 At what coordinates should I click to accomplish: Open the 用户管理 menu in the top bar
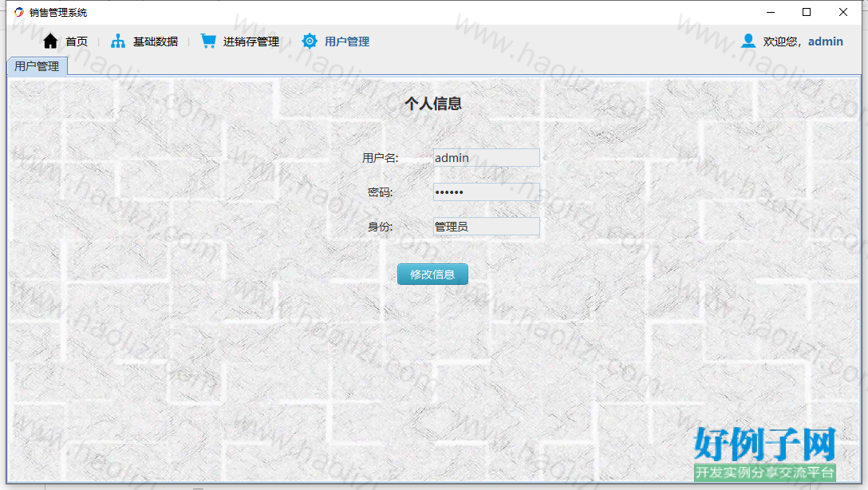click(x=347, y=41)
